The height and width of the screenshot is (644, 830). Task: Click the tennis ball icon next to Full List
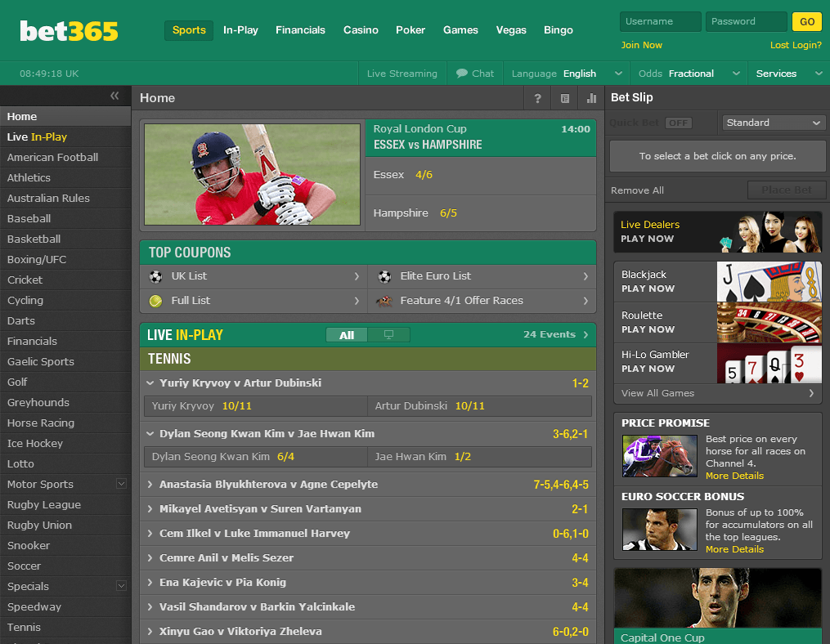pyautogui.click(x=155, y=301)
